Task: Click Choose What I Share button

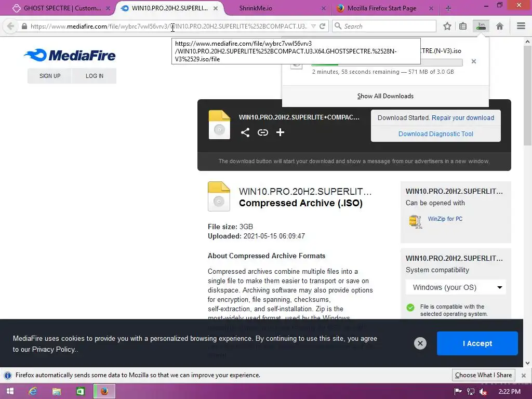Action: 483,375
